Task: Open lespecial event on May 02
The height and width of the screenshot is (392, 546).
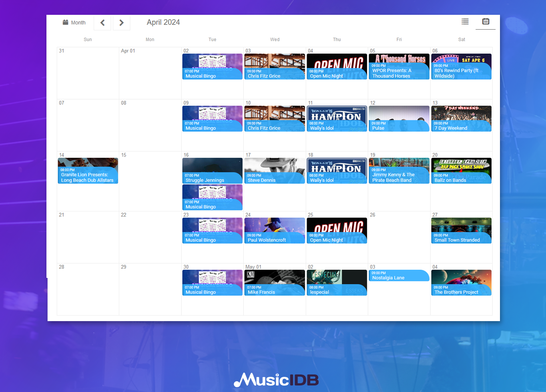Action: pos(337,283)
